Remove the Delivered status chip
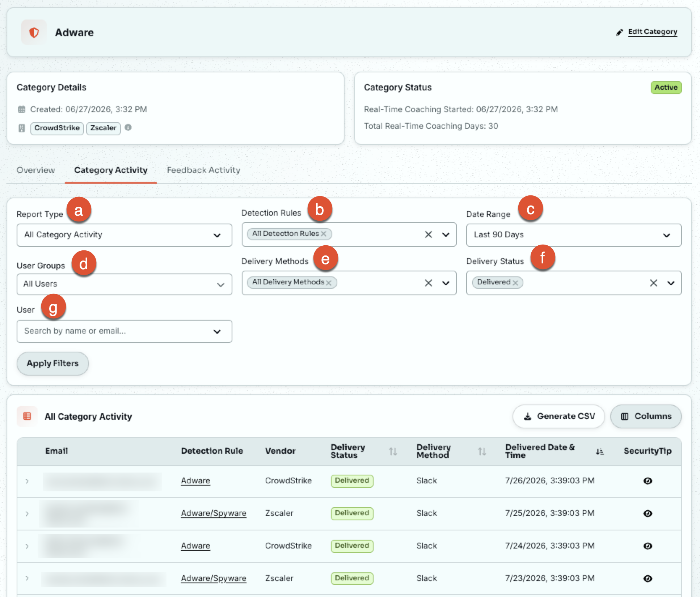The height and width of the screenshot is (597, 700). (x=515, y=283)
